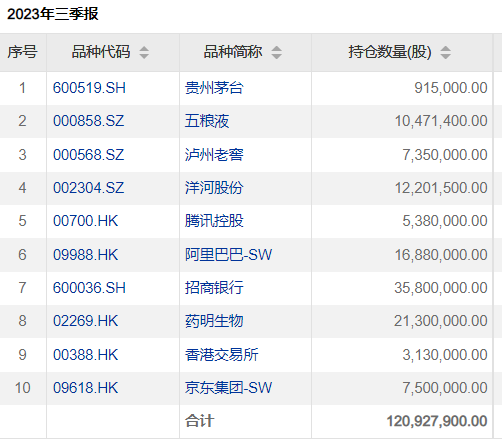Select holding value 3,130,000.00
The image size is (502, 447).
tap(445, 355)
